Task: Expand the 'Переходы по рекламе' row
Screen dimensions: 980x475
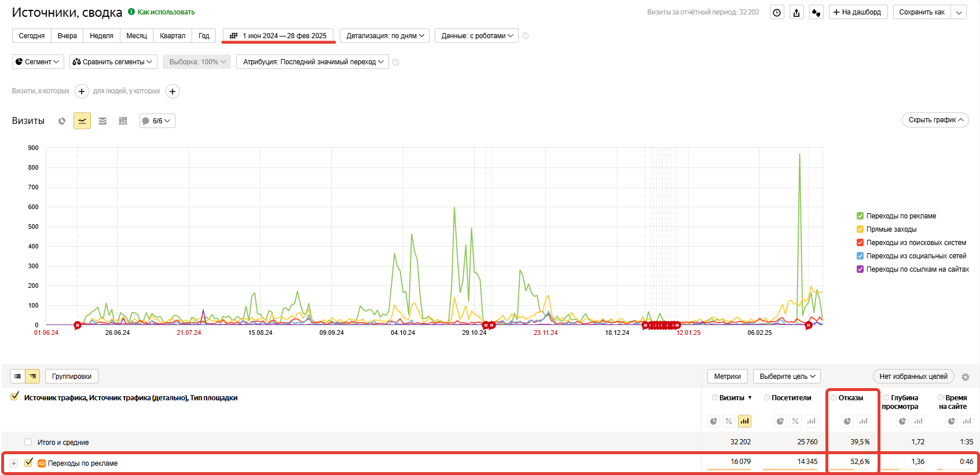Action: click(14, 463)
